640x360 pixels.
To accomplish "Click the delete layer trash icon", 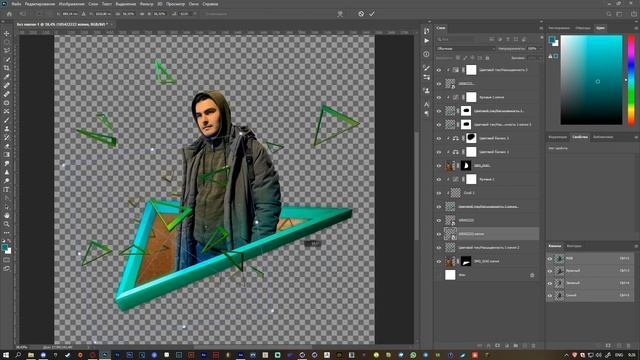I will click(x=533, y=346).
